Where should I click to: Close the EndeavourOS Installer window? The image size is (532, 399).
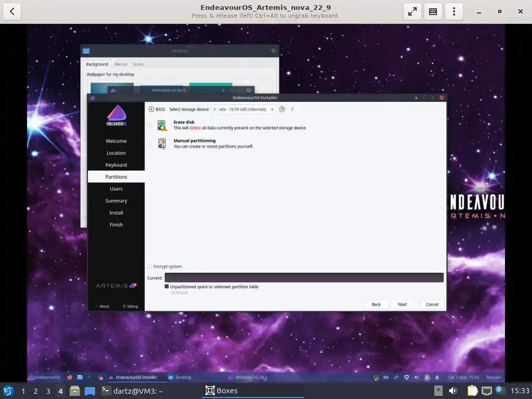[442, 98]
